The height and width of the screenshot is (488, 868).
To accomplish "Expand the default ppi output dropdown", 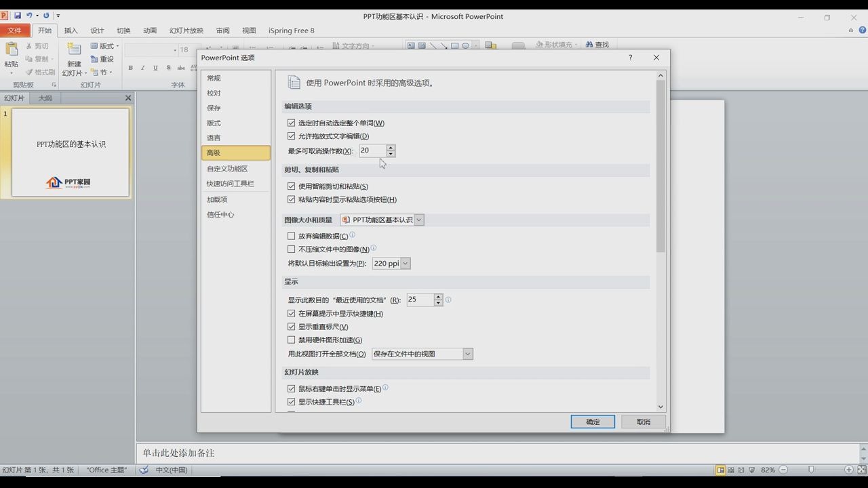I will (x=405, y=263).
